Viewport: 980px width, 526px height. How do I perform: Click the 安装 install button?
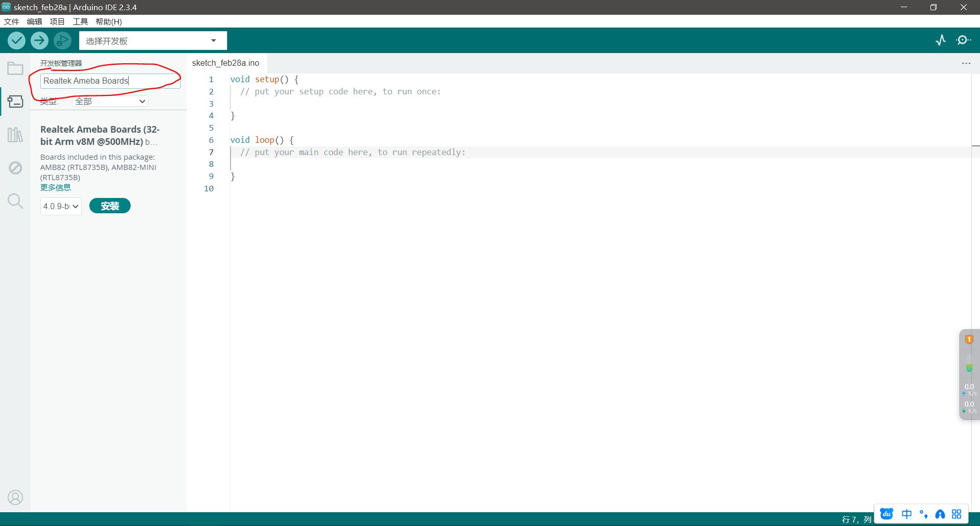(x=110, y=206)
